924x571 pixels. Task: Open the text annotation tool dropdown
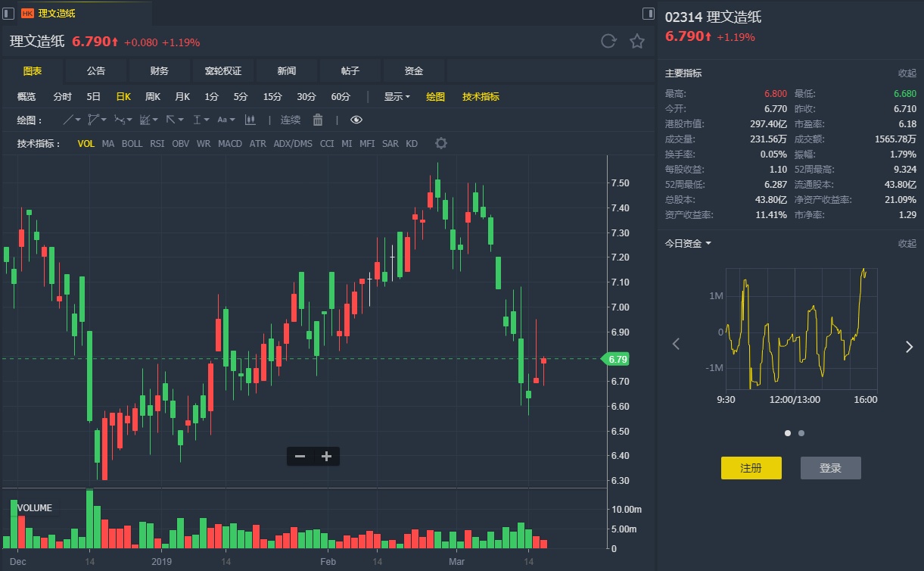(x=226, y=120)
